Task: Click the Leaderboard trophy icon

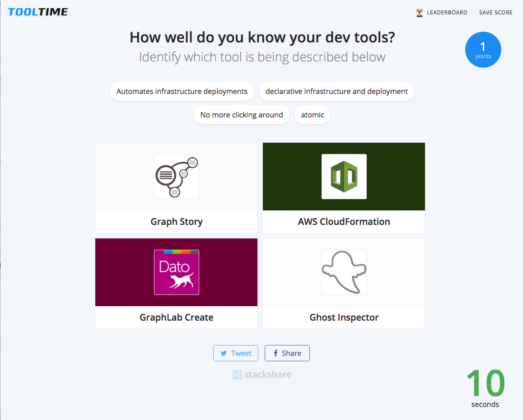Action: 419,13
